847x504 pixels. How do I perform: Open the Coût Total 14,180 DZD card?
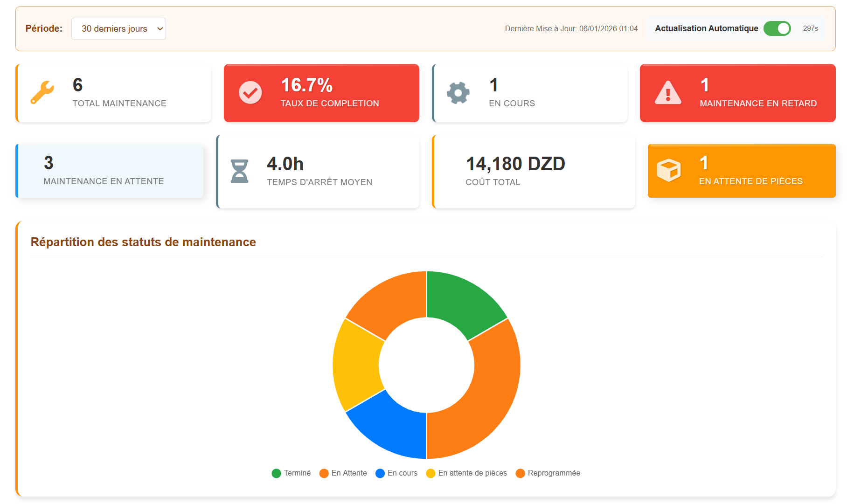(x=534, y=172)
